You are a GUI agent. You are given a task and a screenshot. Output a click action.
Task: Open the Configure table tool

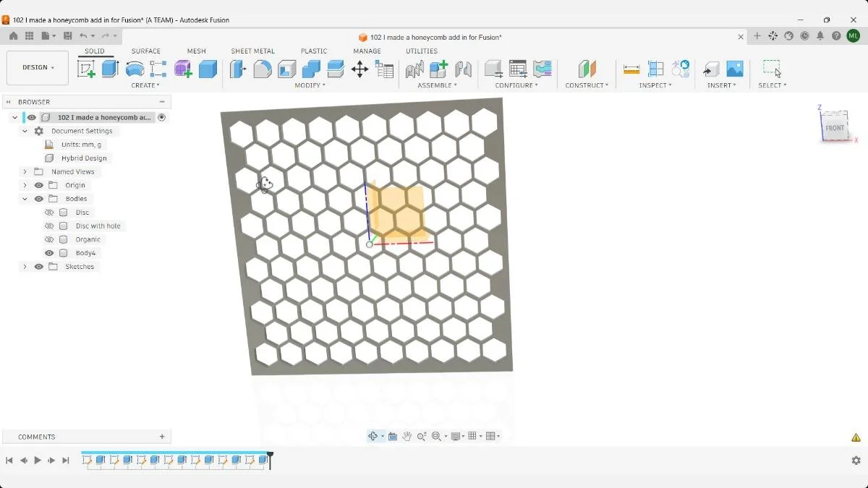click(518, 69)
